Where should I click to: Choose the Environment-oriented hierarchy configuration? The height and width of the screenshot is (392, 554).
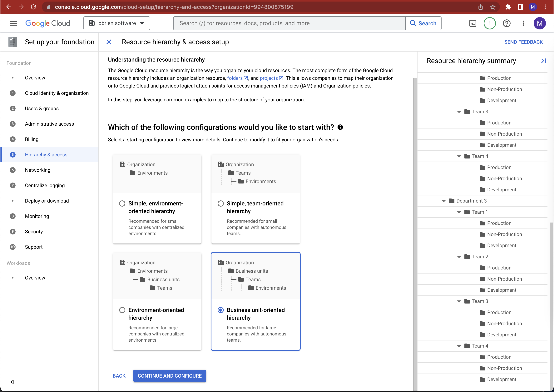pos(122,310)
